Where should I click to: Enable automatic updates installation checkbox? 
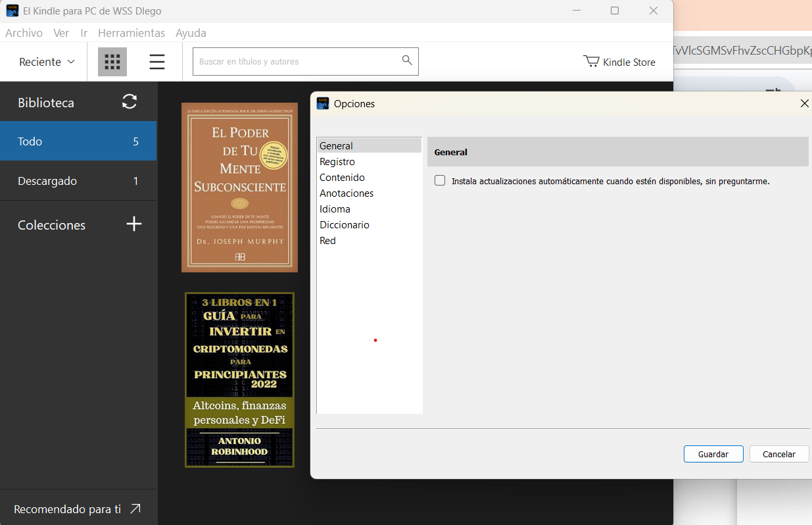(440, 180)
